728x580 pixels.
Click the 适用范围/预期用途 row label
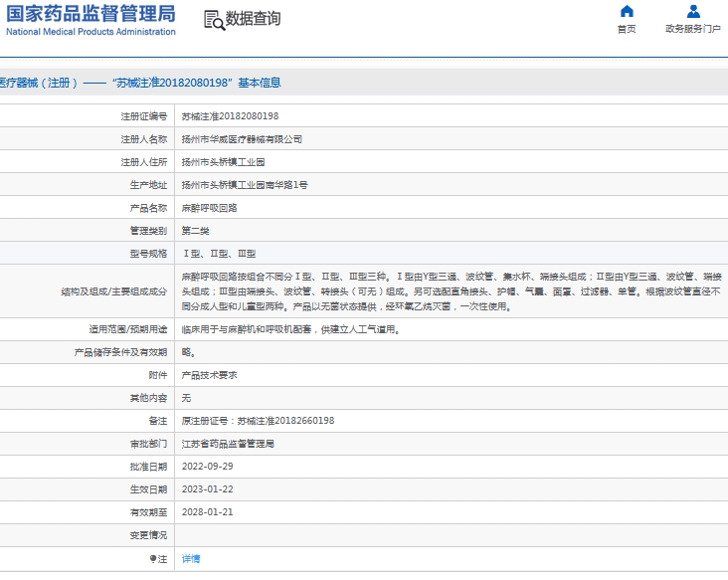point(128,329)
